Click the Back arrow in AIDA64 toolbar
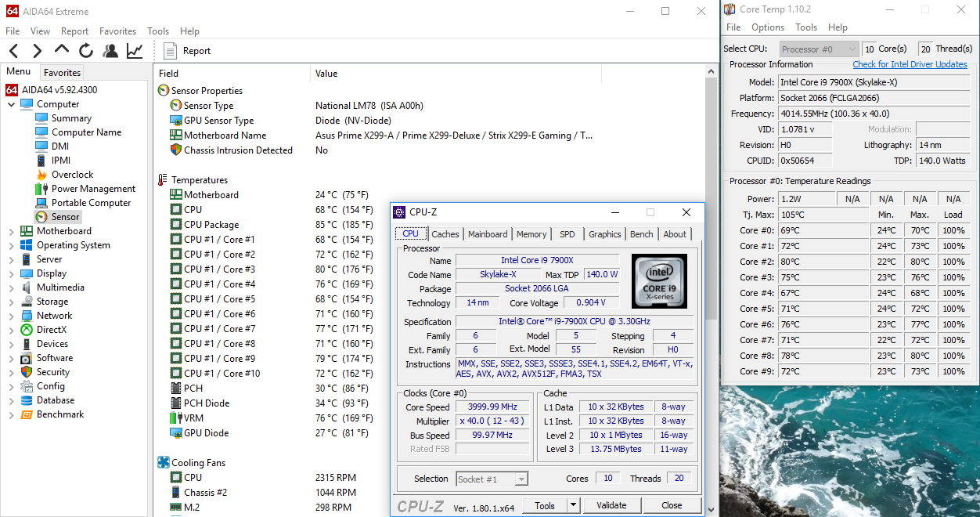The height and width of the screenshot is (517, 980). coord(13,51)
